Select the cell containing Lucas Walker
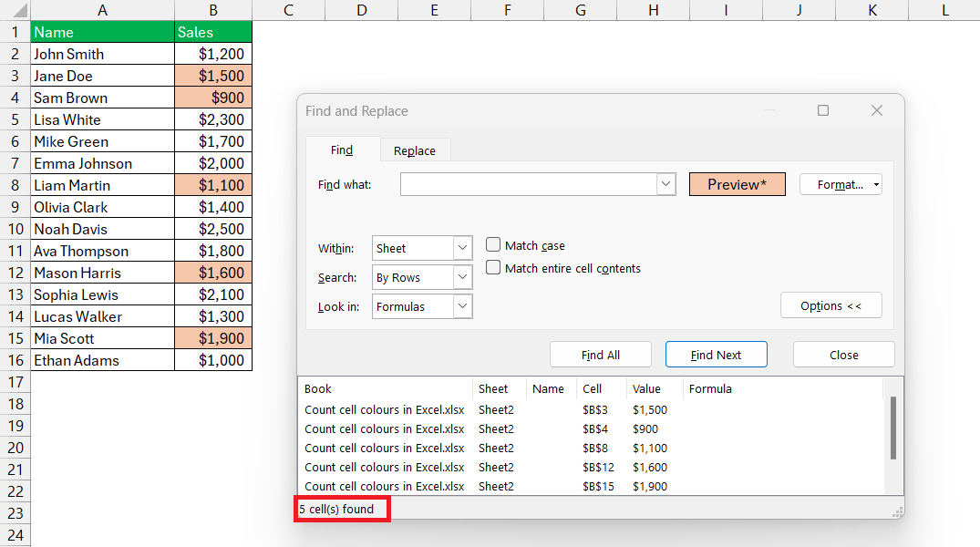This screenshot has height=547, width=980. [102, 316]
